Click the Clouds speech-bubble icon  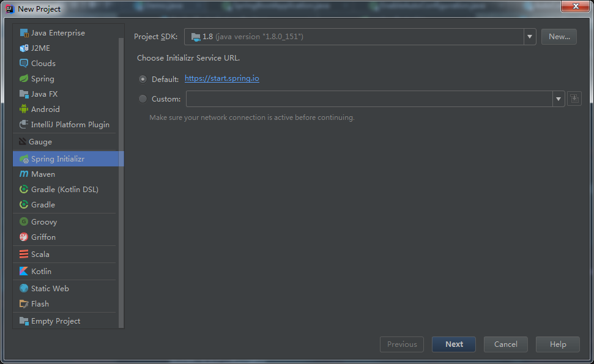pyautogui.click(x=24, y=63)
